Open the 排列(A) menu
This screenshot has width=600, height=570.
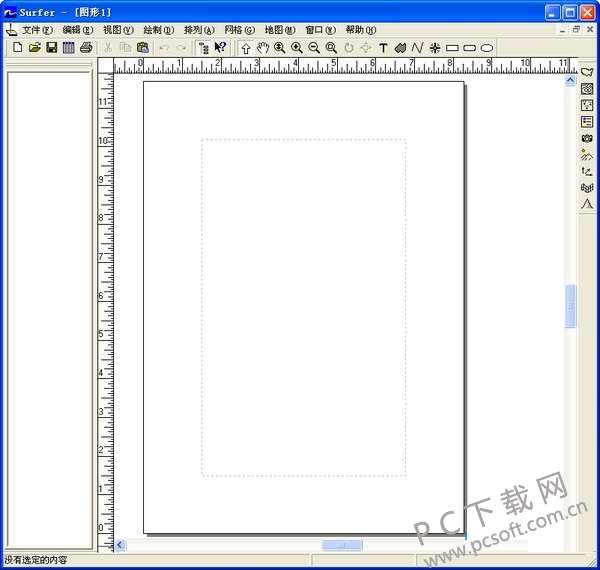click(199, 30)
